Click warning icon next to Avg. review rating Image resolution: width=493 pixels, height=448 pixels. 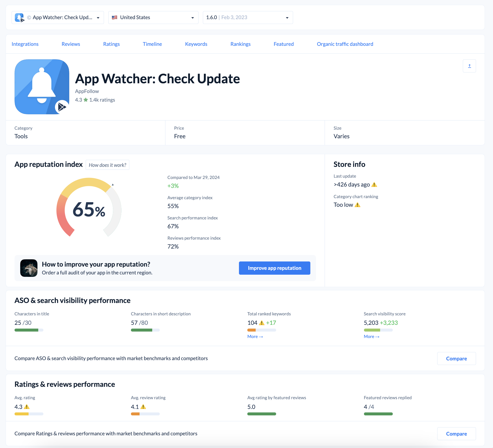click(x=143, y=407)
